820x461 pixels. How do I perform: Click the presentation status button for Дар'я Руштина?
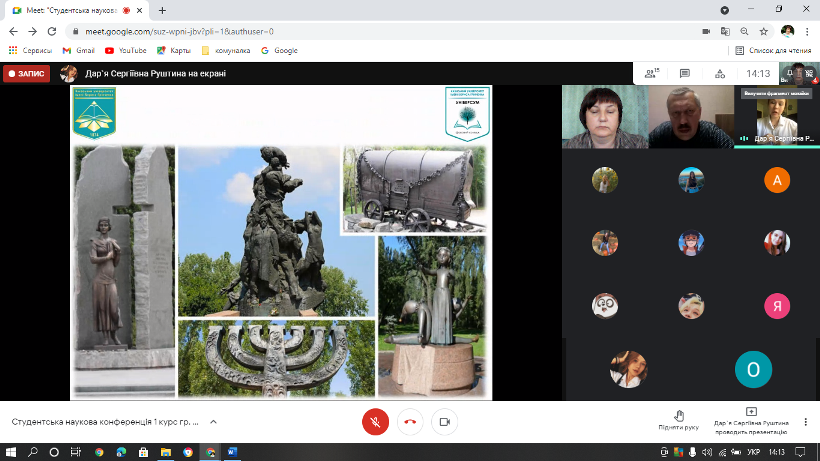[x=751, y=421]
